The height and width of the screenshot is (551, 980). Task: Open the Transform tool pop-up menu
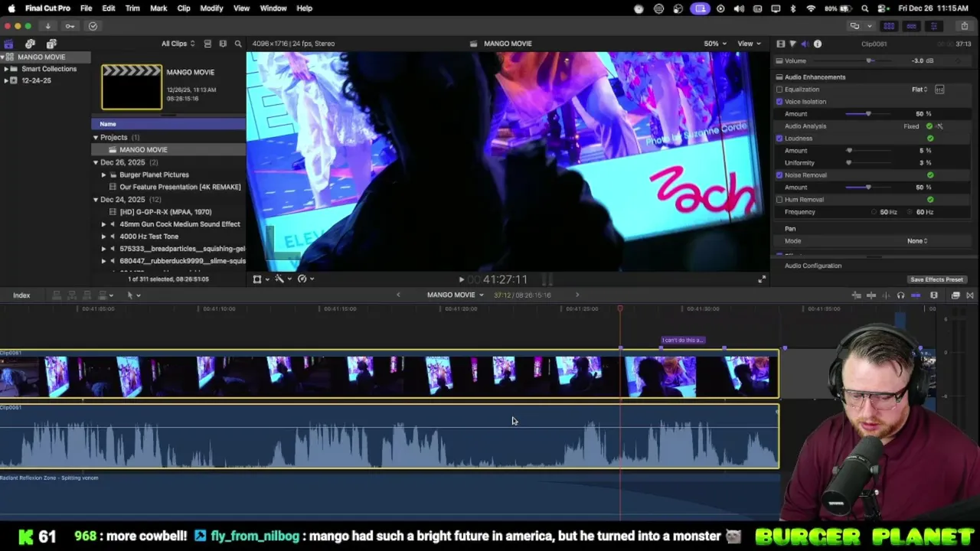click(260, 279)
